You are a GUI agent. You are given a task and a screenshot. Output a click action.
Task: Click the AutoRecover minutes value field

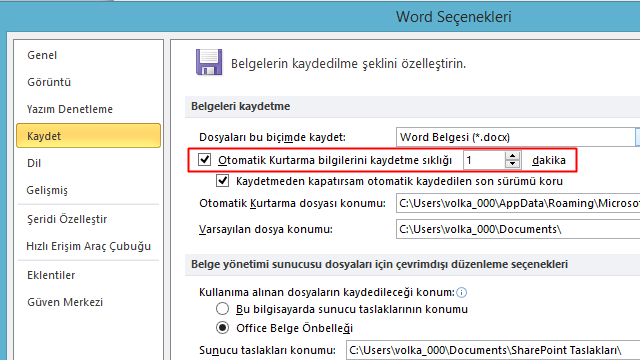484,160
